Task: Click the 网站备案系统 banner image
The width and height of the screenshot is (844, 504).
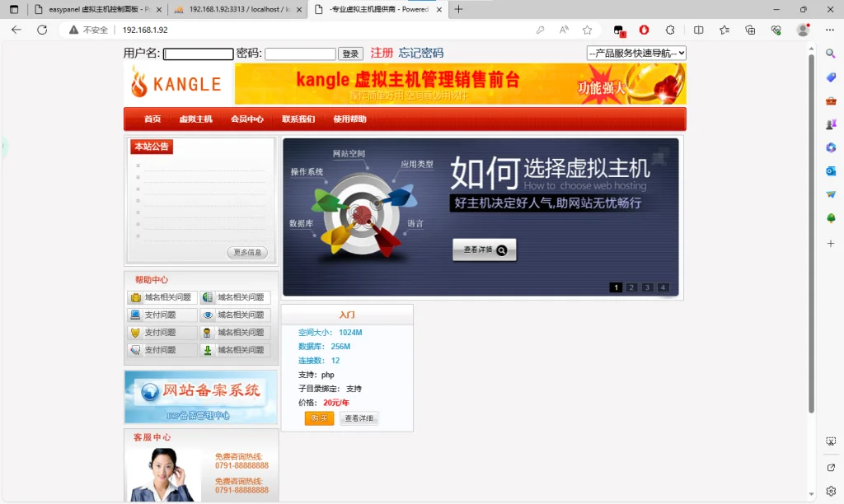Action: tap(201, 397)
